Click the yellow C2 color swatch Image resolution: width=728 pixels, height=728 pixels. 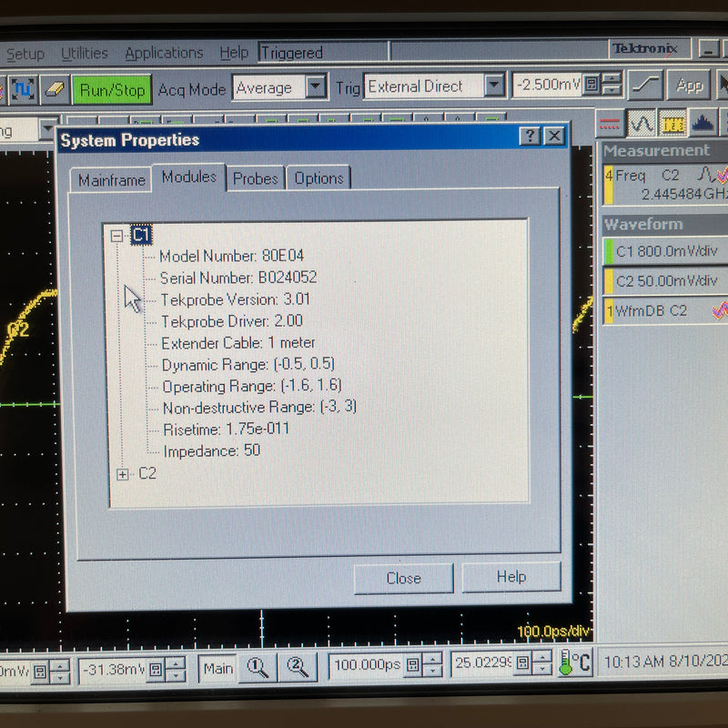(609, 281)
